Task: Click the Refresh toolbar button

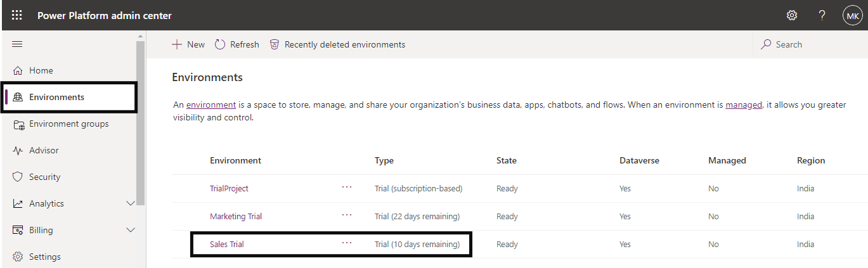Action: (237, 44)
